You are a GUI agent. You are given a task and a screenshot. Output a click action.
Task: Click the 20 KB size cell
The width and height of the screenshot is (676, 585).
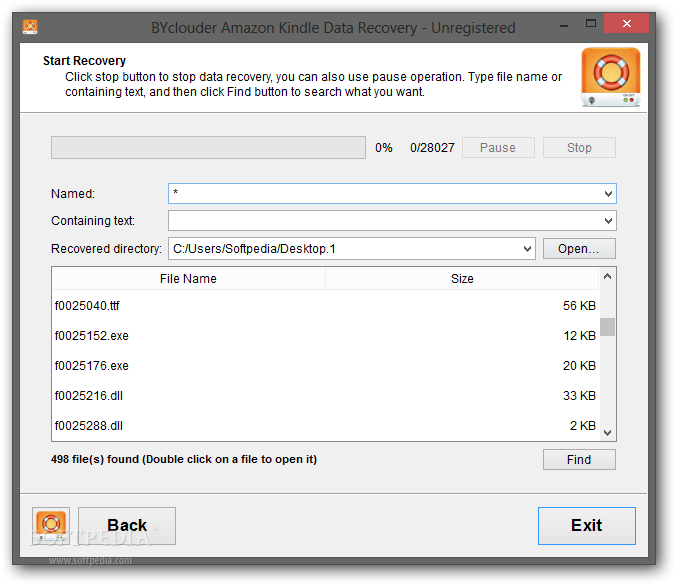tap(579, 366)
